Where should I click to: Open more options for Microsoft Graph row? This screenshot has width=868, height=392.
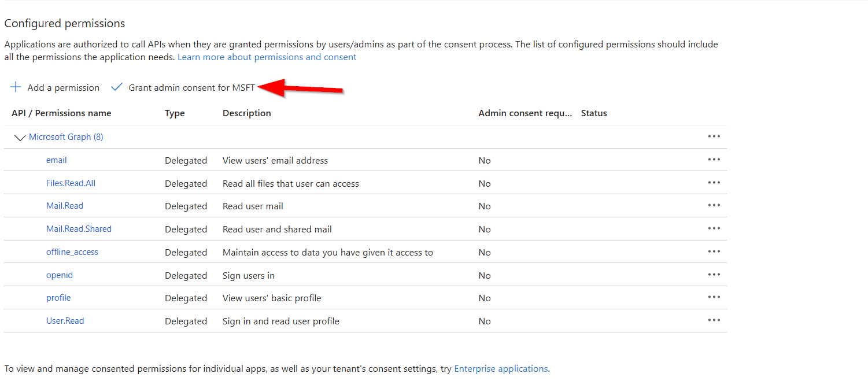point(714,136)
